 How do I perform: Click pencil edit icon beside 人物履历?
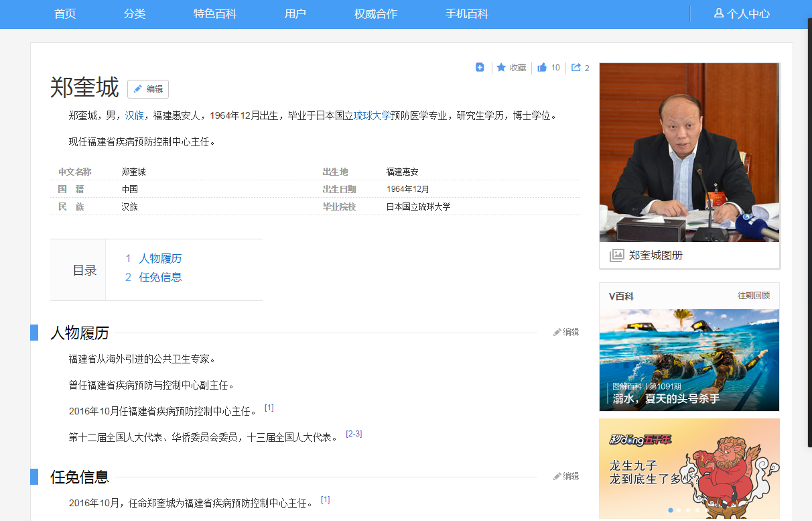557,332
